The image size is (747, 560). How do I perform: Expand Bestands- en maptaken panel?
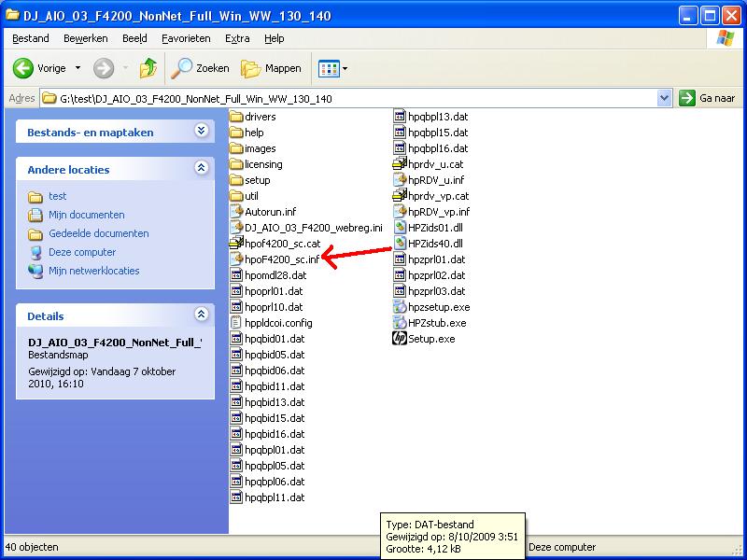[x=202, y=131]
